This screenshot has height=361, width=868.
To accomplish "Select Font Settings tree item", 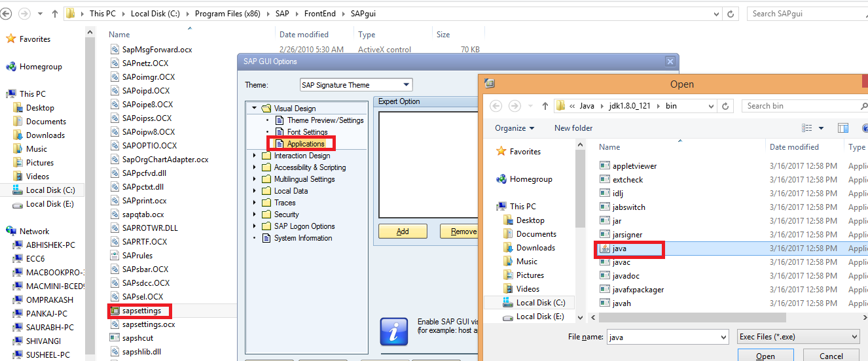I will click(x=308, y=132).
